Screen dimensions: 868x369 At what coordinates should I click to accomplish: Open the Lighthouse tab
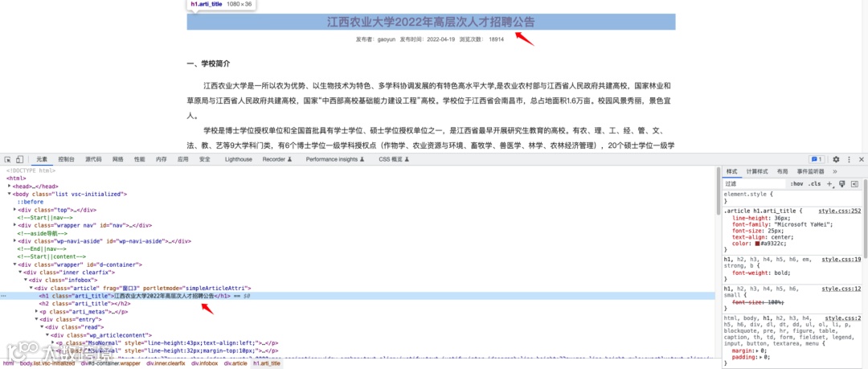(x=239, y=159)
